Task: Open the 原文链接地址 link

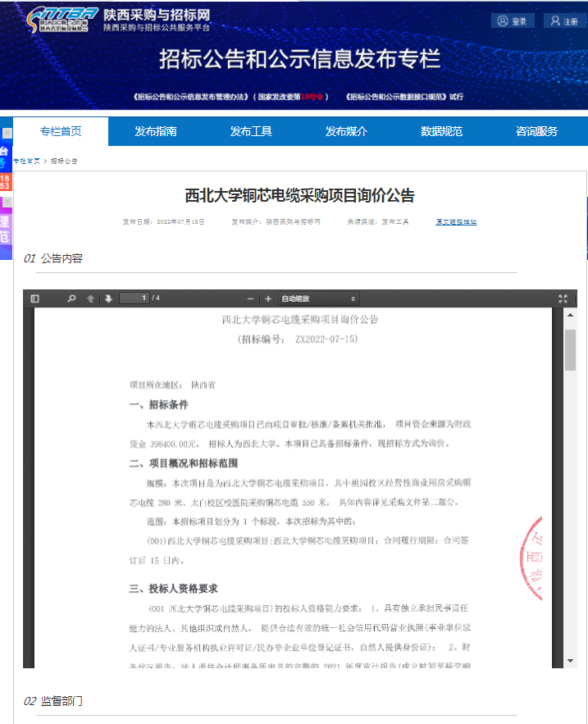Action: [456, 221]
